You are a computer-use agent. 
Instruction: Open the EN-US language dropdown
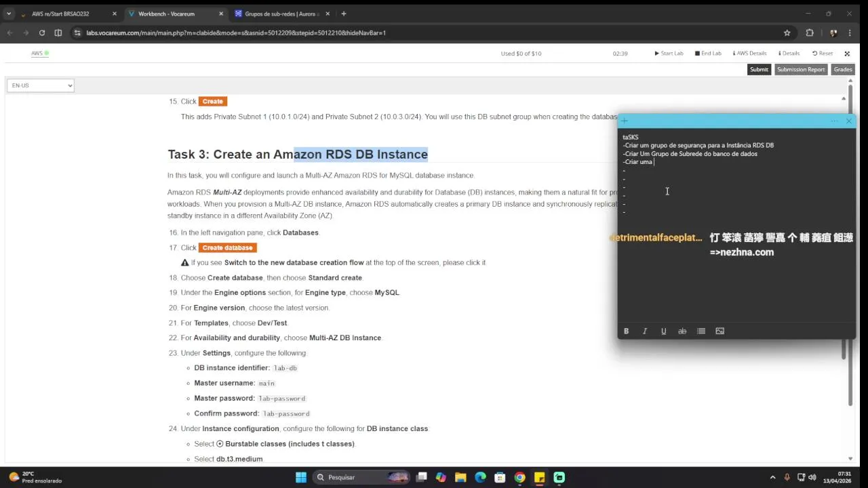[x=41, y=85]
